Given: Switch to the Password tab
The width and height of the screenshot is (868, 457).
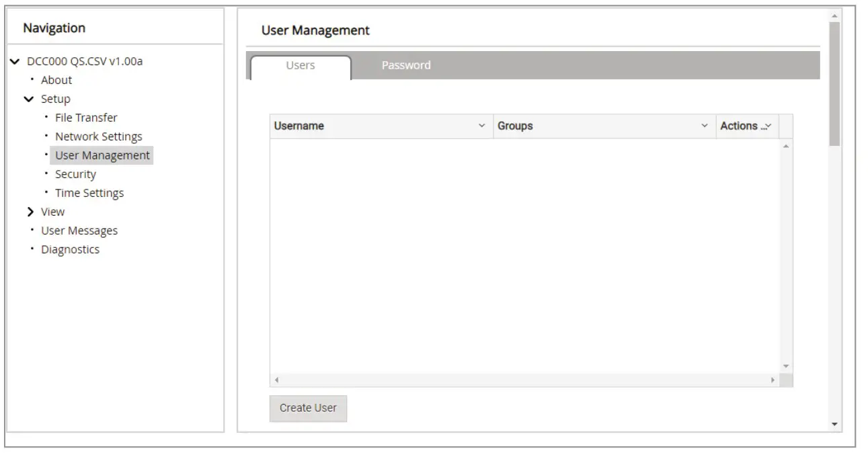Looking at the screenshot, I should click(405, 65).
